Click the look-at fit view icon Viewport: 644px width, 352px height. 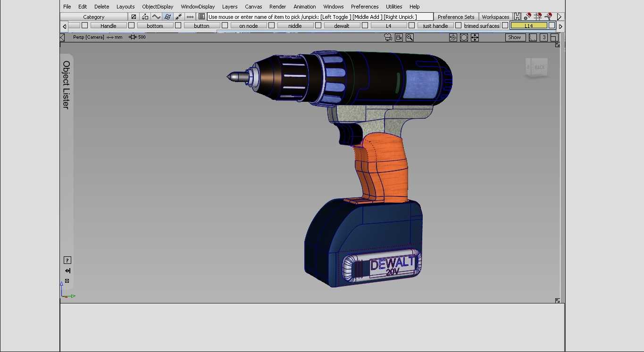464,37
